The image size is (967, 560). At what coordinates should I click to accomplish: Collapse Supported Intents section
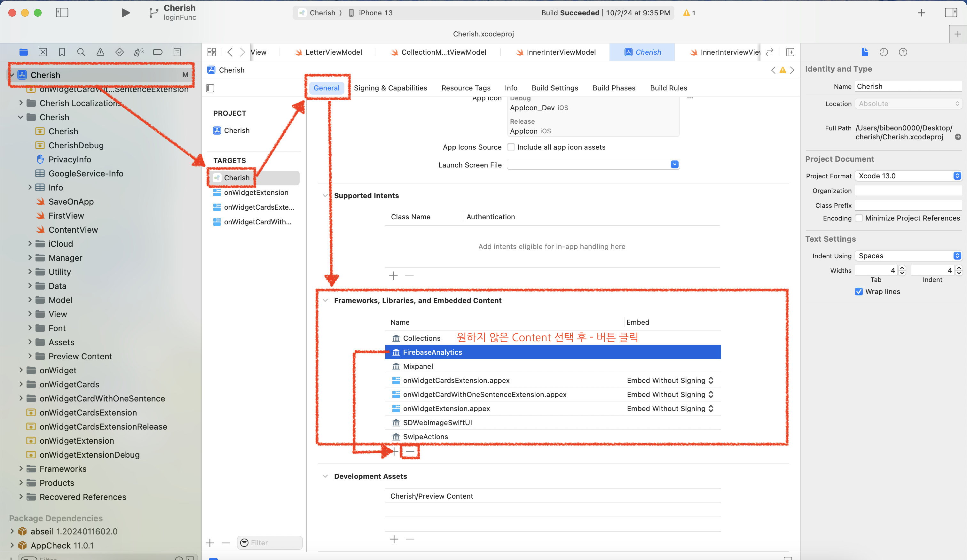point(325,196)
